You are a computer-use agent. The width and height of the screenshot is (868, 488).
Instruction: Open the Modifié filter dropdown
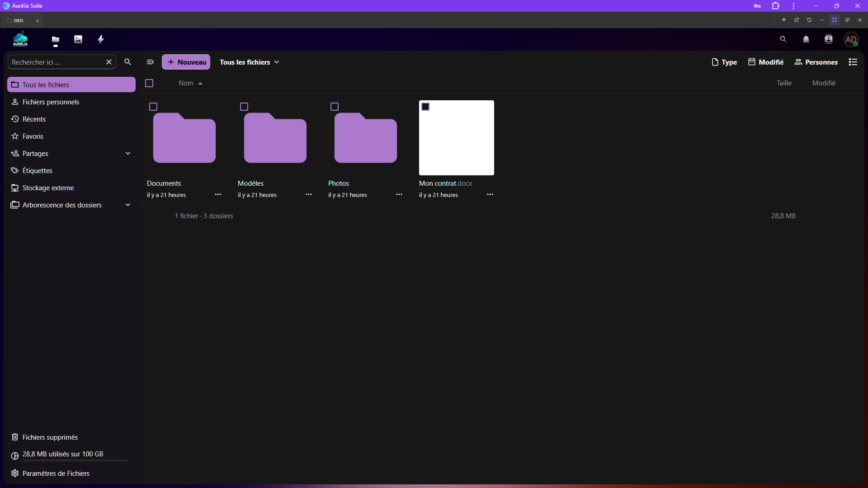click(x=766, y=62)
